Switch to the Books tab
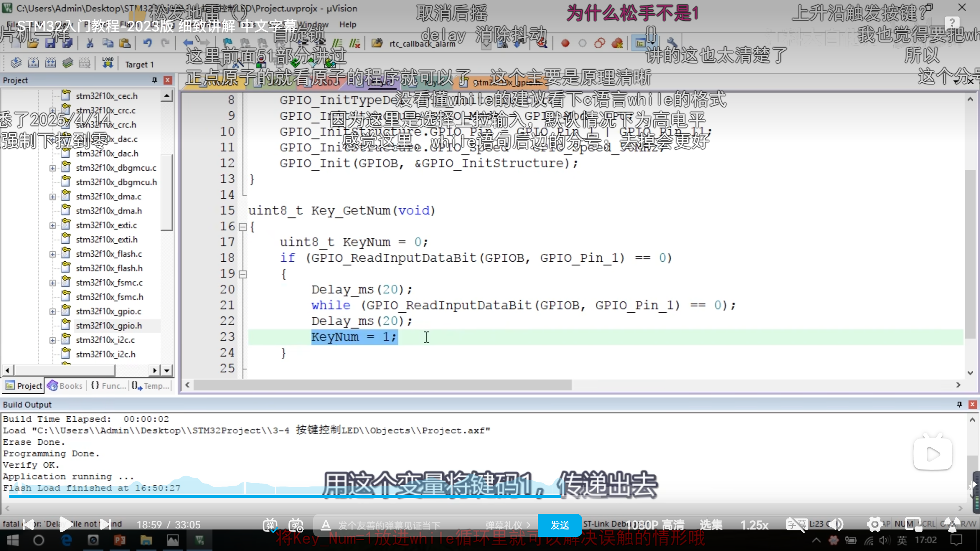Image resolution: width=980 pixels, height=551 pixels. (65, 386)
